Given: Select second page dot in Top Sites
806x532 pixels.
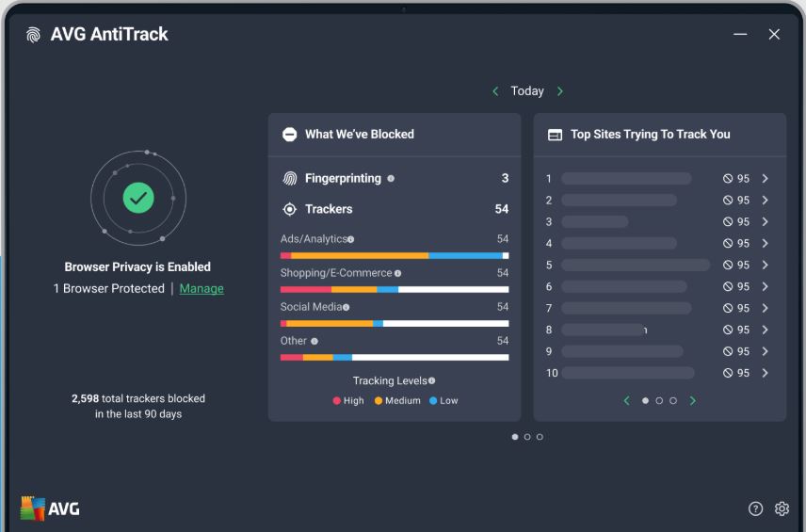Looking at the screenshot, I should (659, 400).
